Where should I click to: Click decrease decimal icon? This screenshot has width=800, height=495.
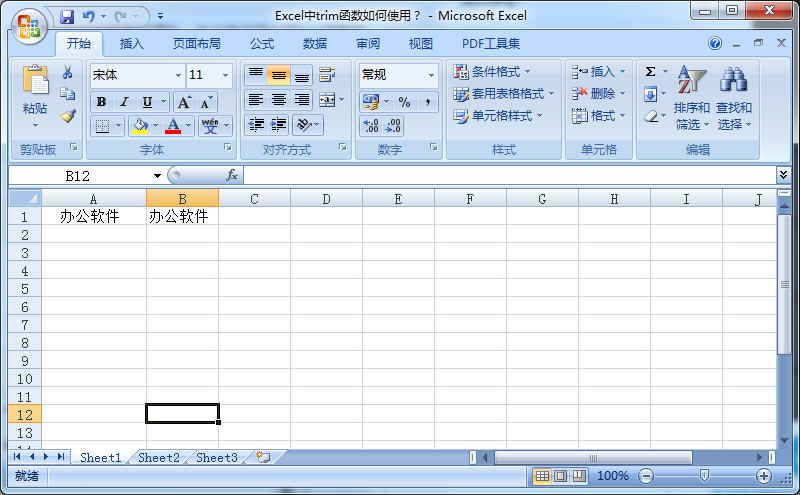pyautogui.click(x=393, y=126)
